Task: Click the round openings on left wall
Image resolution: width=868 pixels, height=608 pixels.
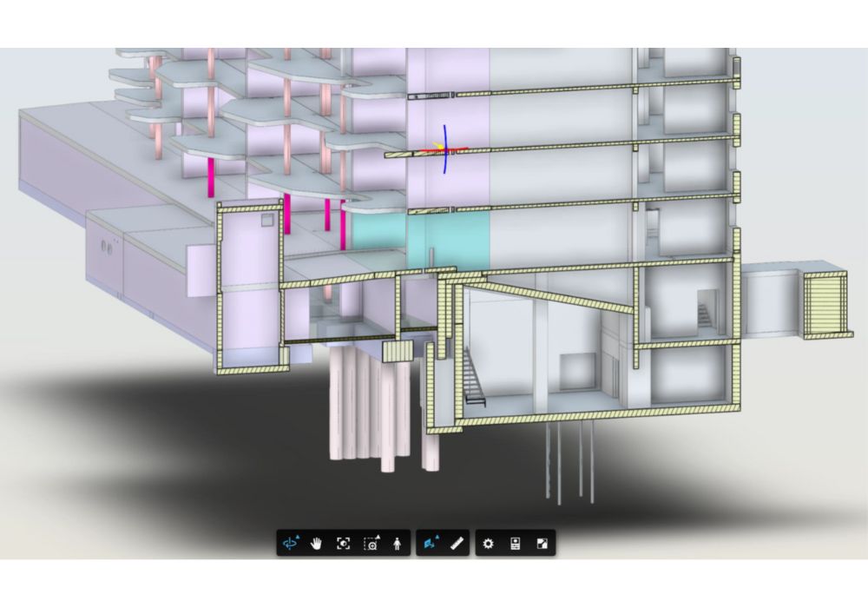Action: point(107,248)
